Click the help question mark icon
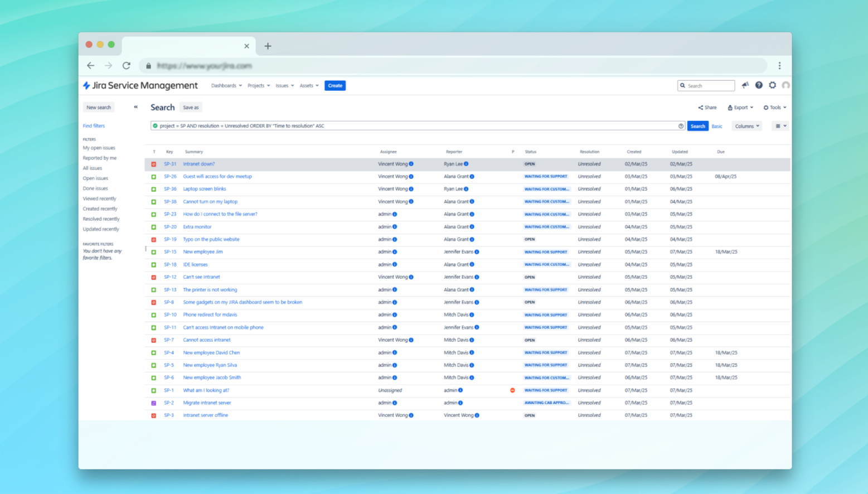 759,85
